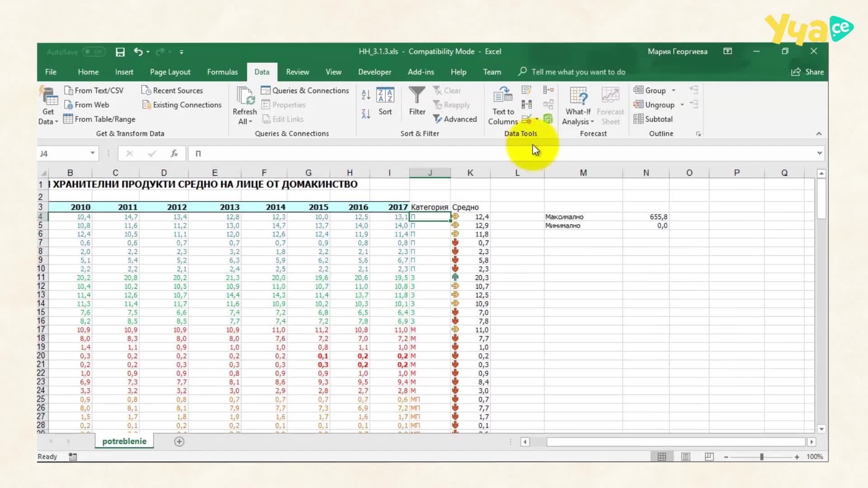868x488 pixels.
Task: Click the vertical scroll down arrow
Action: (821, 429)
